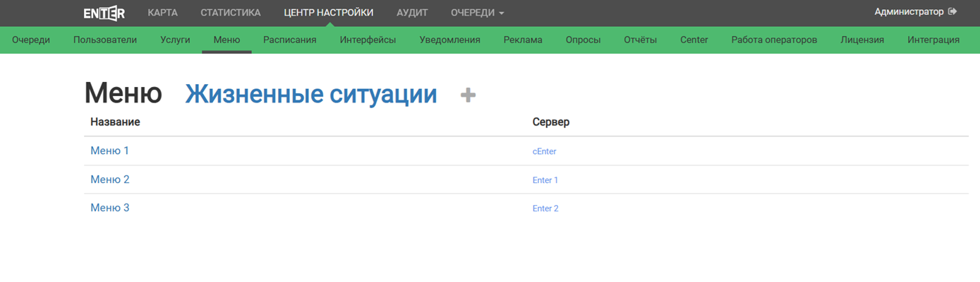The width and height of the screenshot is (980, 282).
Task: Click the Администратор user label
Action: coord(909,12)
